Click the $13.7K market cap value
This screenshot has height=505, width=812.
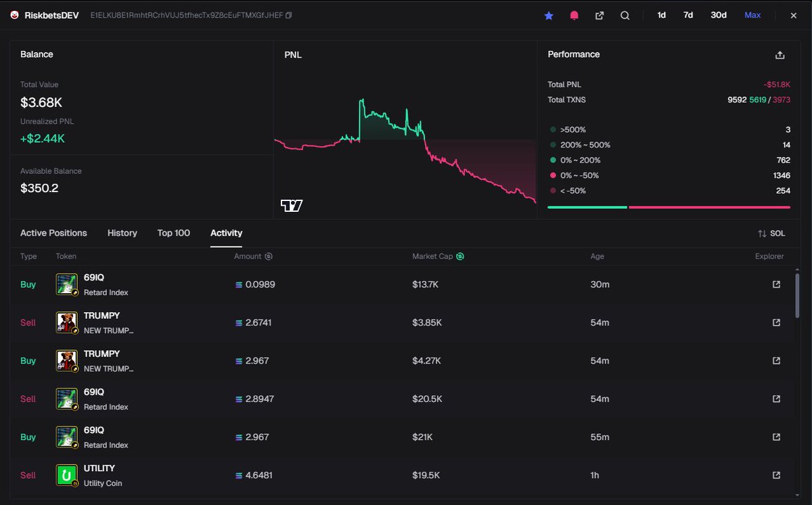point(426,284)
